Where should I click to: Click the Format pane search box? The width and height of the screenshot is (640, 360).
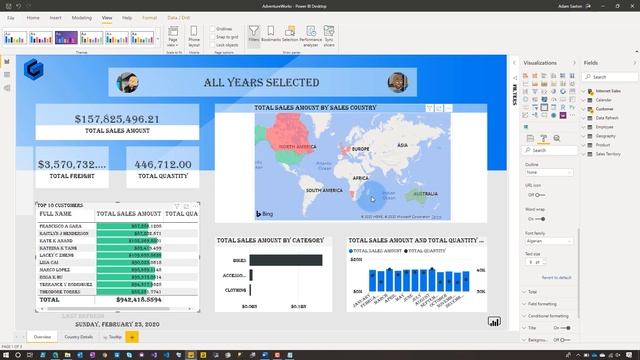pyautogui.click(x=549, y=151)
